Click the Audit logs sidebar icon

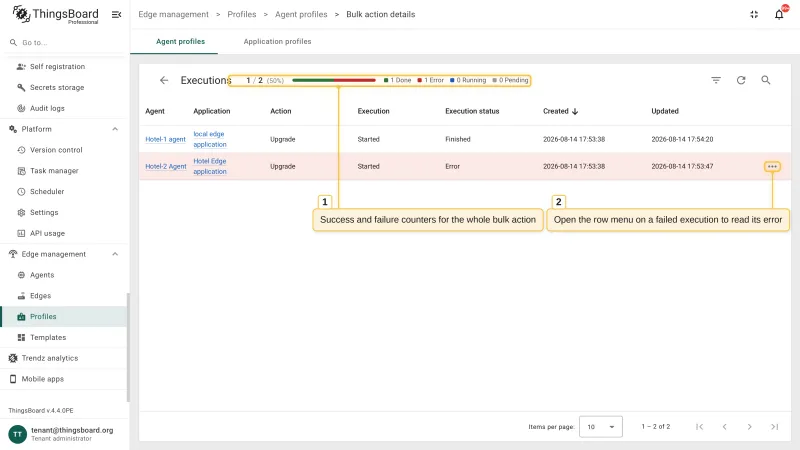tap(21, 108)
